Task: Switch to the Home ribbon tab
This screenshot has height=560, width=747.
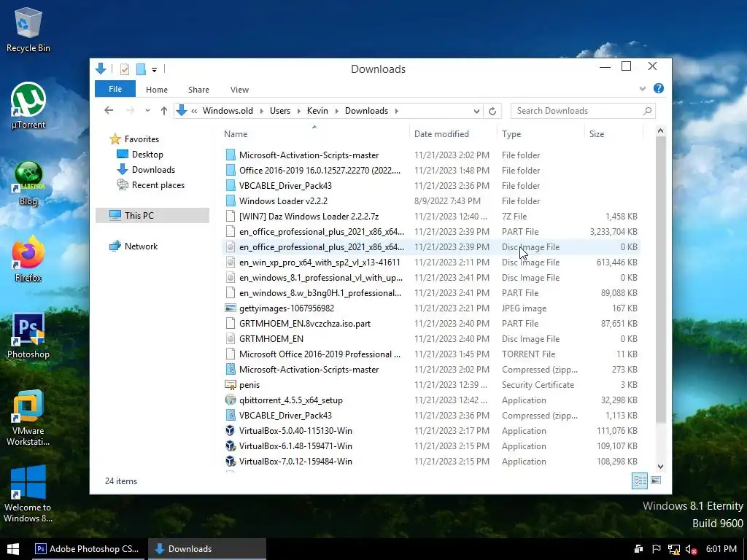Action: [x=157, y=90]
